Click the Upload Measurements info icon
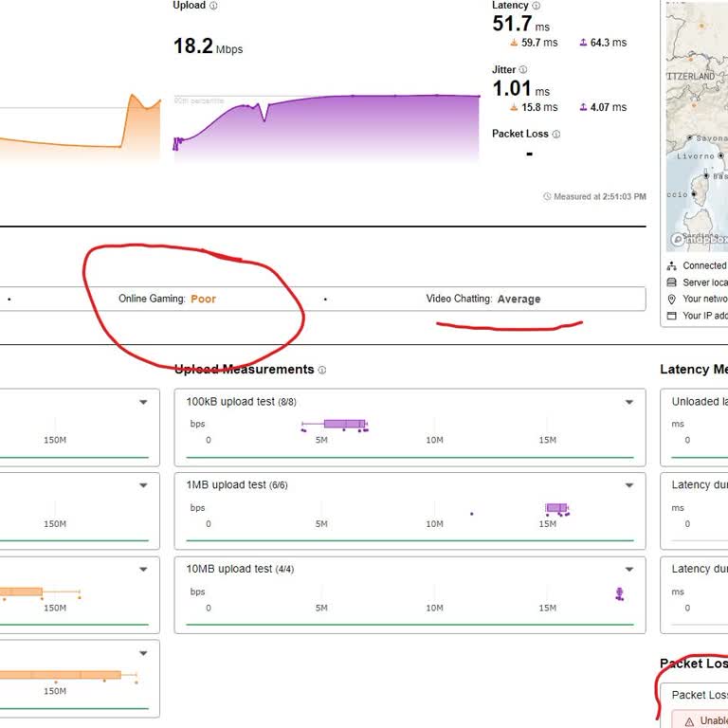The width and height of the screenshot is (728, 728). (x=322, y=371)
